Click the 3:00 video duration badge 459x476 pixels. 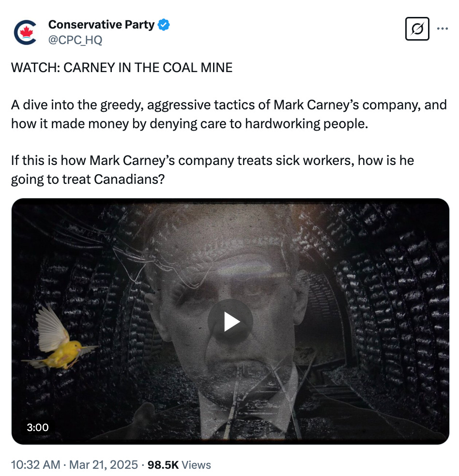[x=38, y=427]
